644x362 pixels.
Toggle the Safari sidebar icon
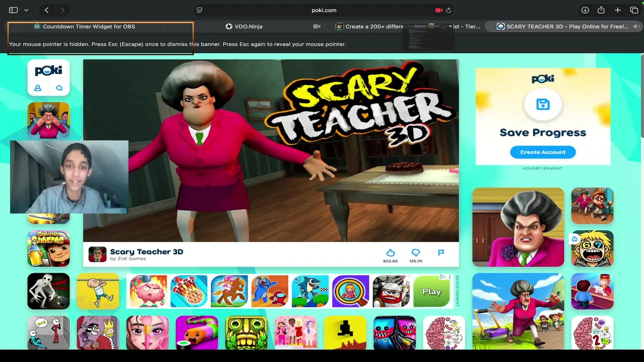tap(14, 10)
